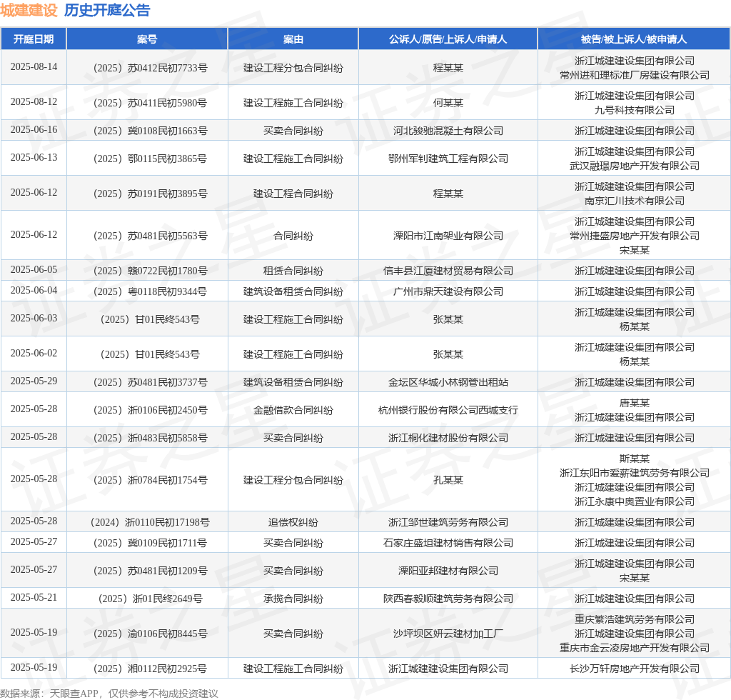Click the 金融借款合同纠纷 cause cell
Screen dimensions: 731x700
(x=293, y=411)
